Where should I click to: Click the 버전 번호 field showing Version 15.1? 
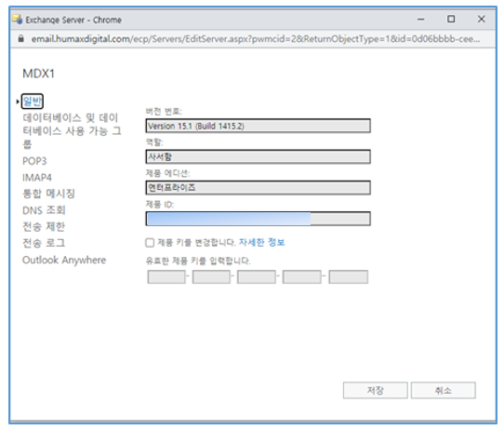[259, 126]
